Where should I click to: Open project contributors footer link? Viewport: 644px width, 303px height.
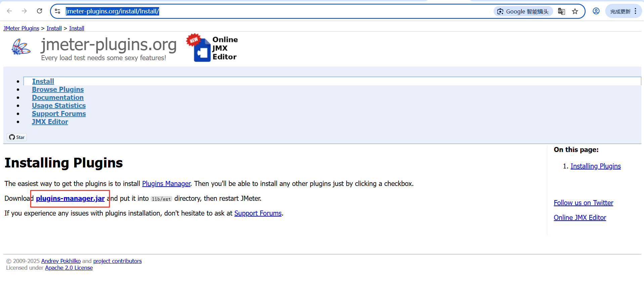tap(118, 261)
